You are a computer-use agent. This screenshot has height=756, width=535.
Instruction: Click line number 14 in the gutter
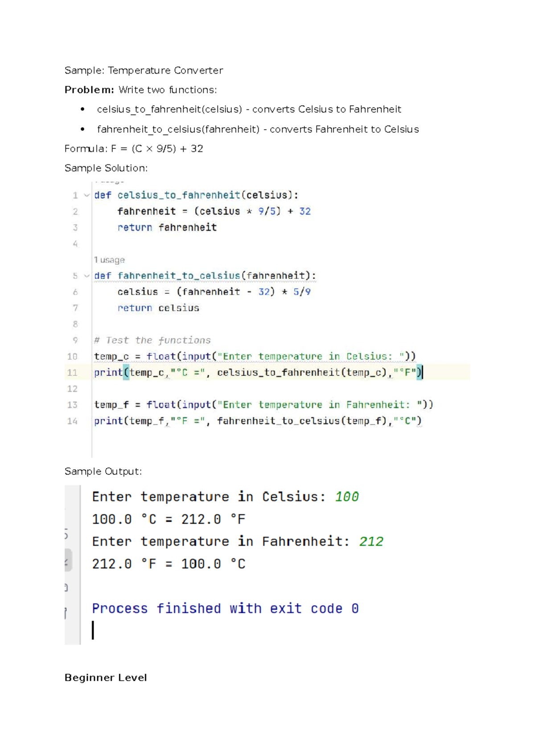(72, 421)
